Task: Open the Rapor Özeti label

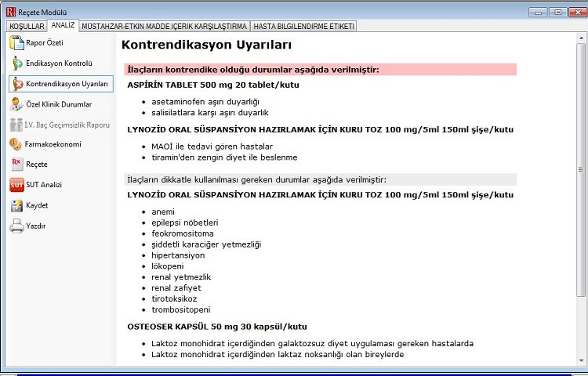Action: point(45,43)
